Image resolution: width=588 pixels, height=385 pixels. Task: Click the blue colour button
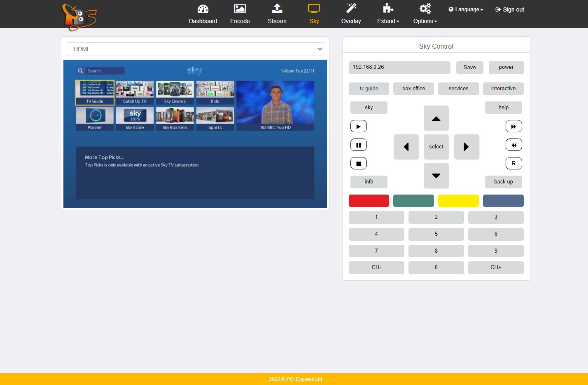(503, 201)
